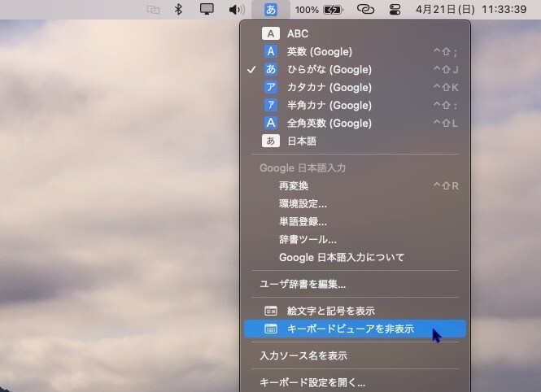Screen dimensions: 541x392
Task: Click the blue あ icon beside ひらがな
Action: click(x=271, y=69)
